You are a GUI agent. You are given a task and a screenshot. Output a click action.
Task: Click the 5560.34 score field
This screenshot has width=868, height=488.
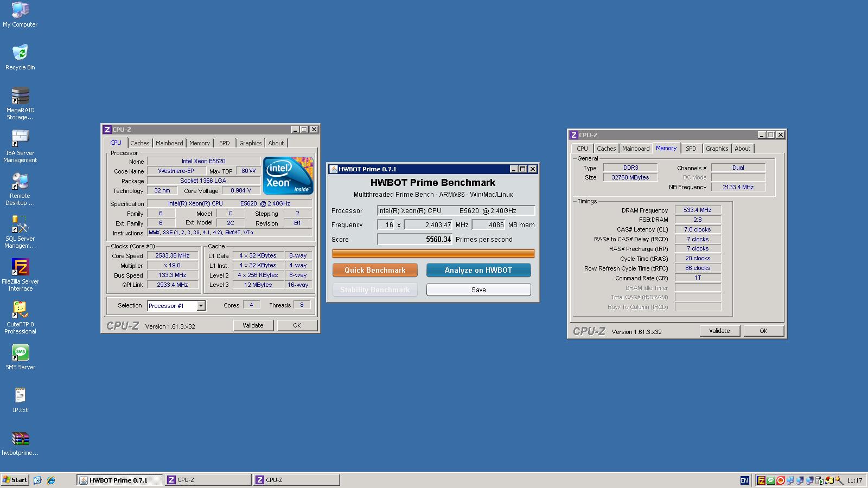click(415, 239)
